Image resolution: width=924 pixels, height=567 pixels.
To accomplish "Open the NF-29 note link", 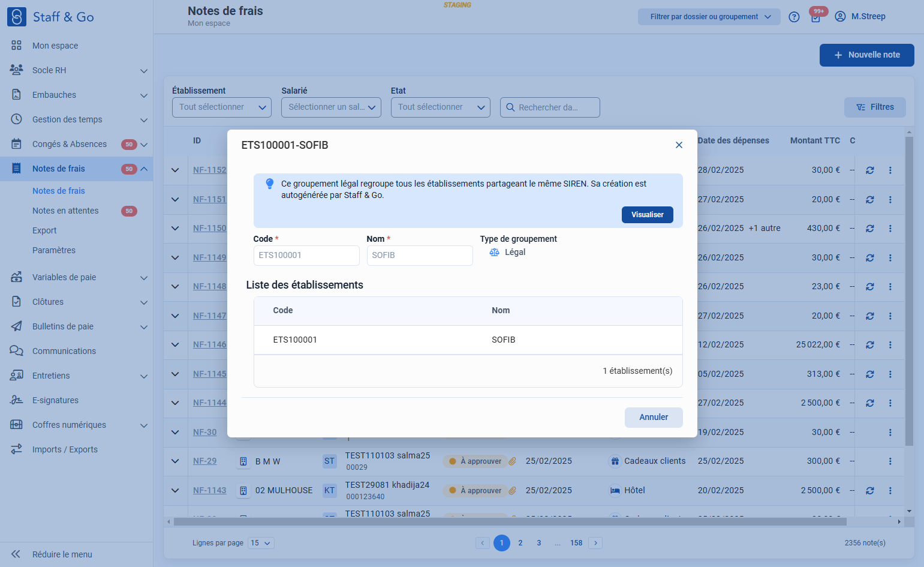I will coord(205,461).
